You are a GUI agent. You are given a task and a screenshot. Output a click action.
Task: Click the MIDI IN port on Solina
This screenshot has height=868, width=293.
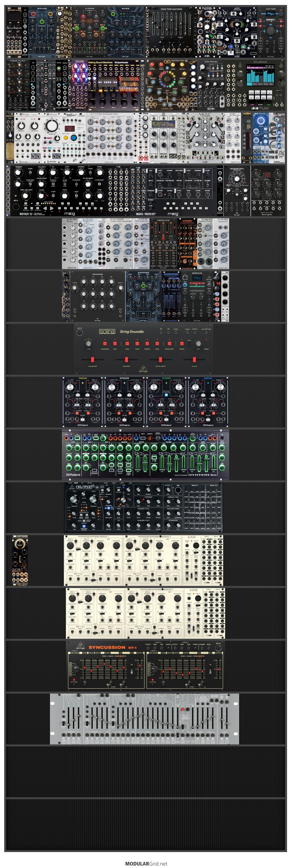pos(79,333)
